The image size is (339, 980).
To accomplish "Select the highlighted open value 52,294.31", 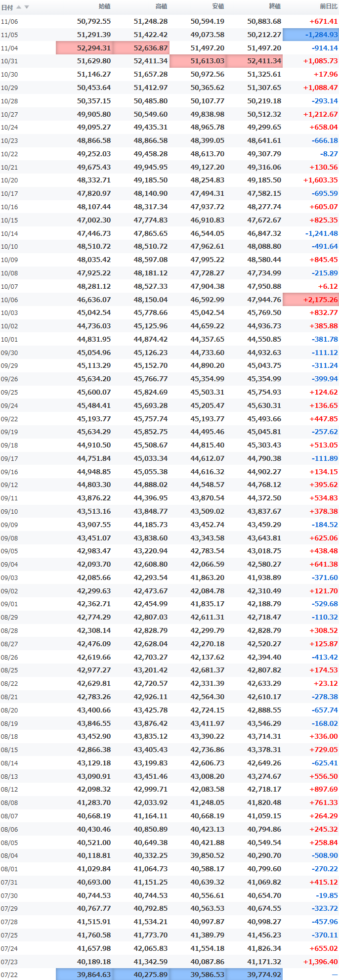I will (x=85, y=48).
